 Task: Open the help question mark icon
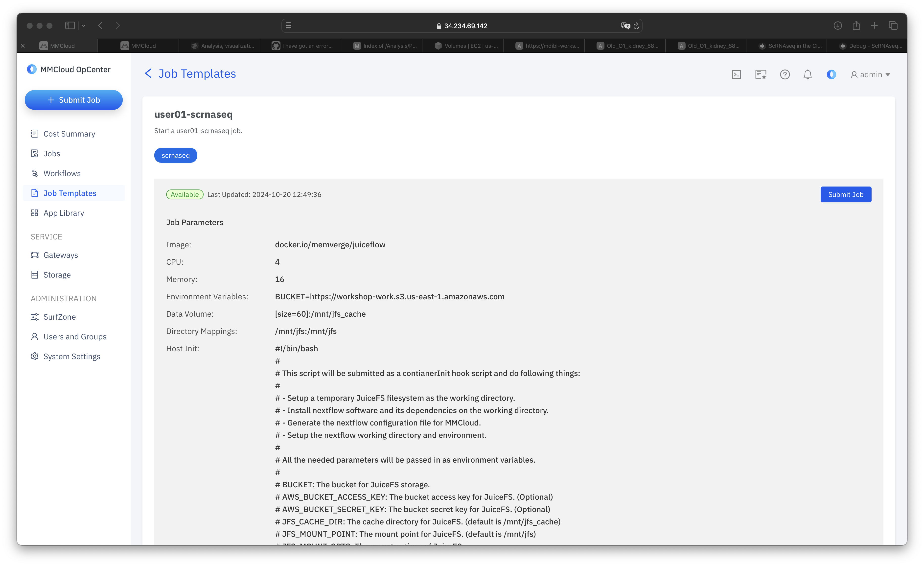(785, 75)
